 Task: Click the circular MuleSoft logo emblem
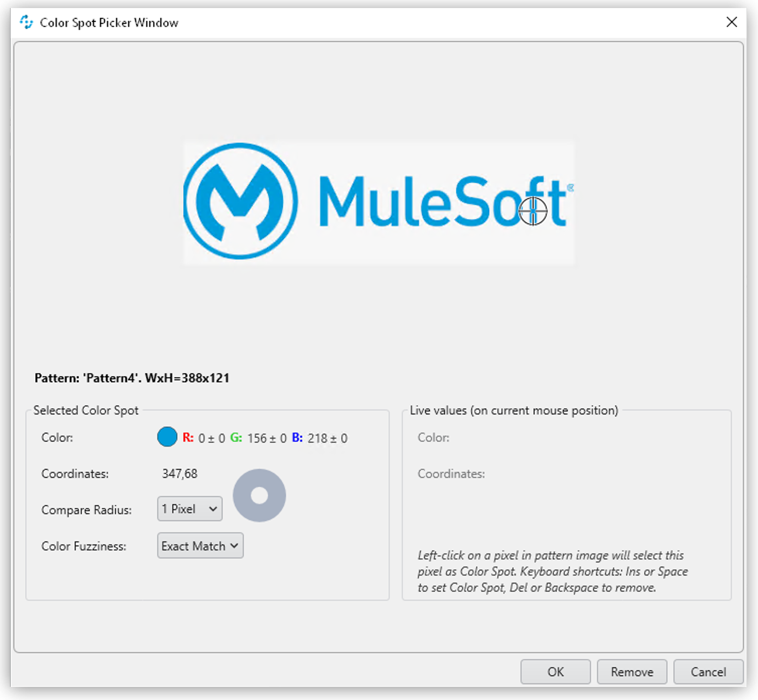coord(241,201)
